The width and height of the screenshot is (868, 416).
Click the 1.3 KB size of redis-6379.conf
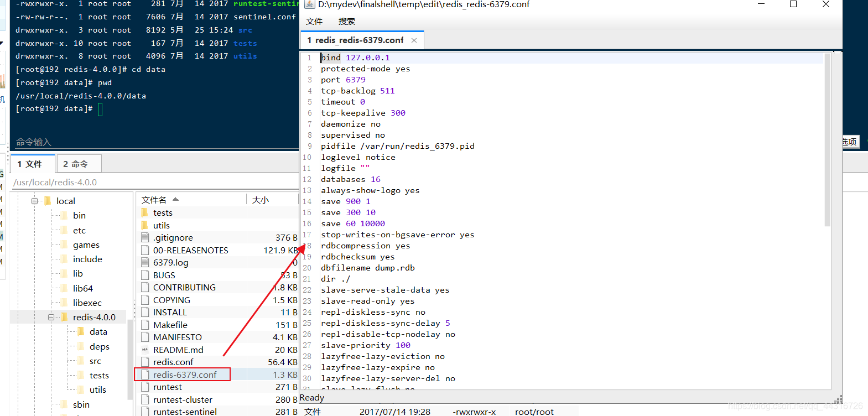tap(285, 375)
